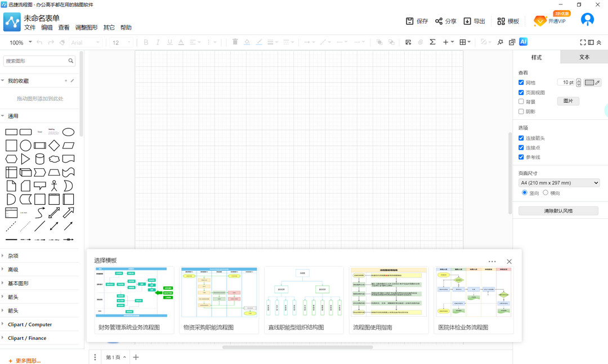Select the diamond shape in shape library
The width and height of the screenshot is (608, 364).
click(x=54, y=146)
